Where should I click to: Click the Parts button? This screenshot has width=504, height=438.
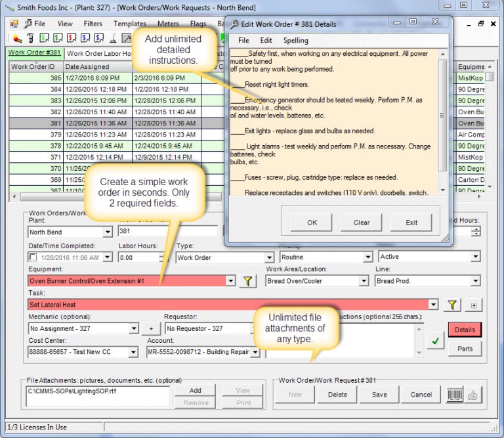(465, 349)
